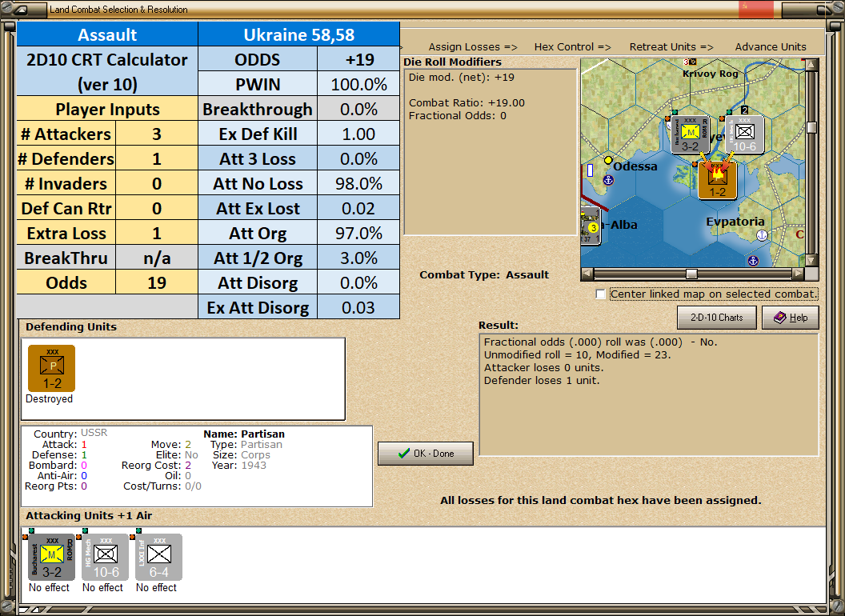The height and width of the screenshot is (616, 845).
Task: Open the Help book button
Action: 791,318
